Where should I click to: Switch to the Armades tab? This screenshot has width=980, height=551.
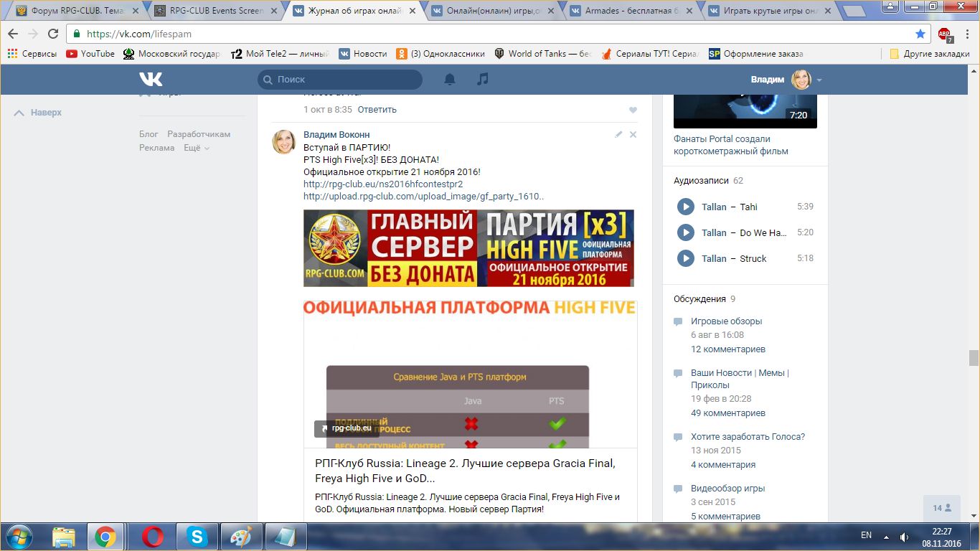point(632,11)
